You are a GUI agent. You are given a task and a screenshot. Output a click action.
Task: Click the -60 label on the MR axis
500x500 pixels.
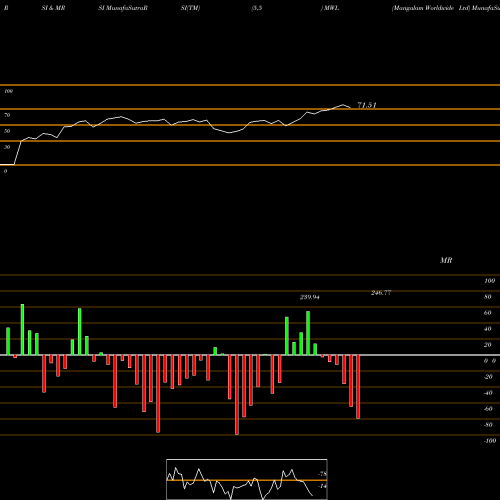(488, 409)
